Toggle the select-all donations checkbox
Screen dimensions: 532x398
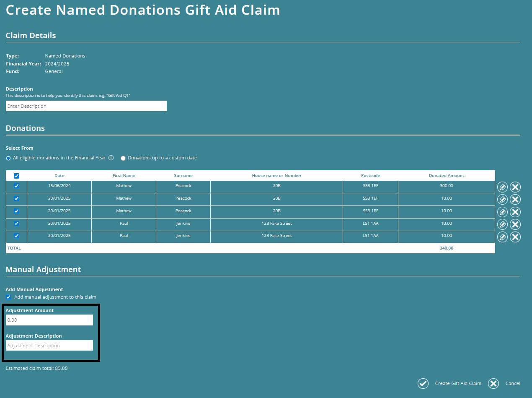(16, 175)
